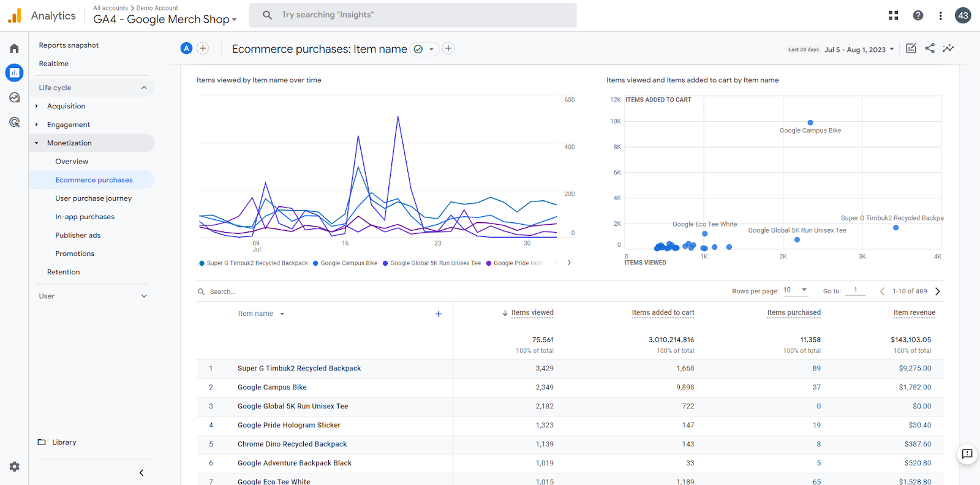980x485 pixels.
Task: Toggle Google Pride Hologram legend series
Action: (x=514, y=263)
